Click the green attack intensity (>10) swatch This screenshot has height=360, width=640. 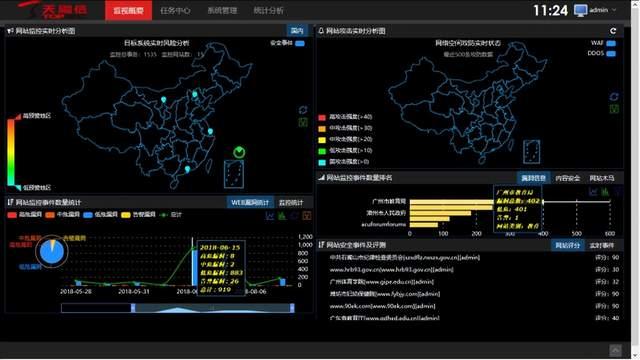pos(322,151)
